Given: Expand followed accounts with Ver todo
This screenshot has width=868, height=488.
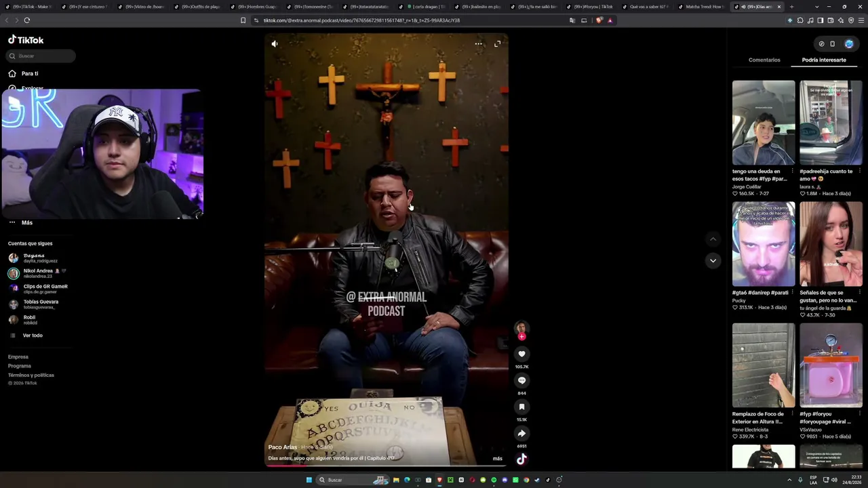Looking at the screenshot, I should (32, 335).
